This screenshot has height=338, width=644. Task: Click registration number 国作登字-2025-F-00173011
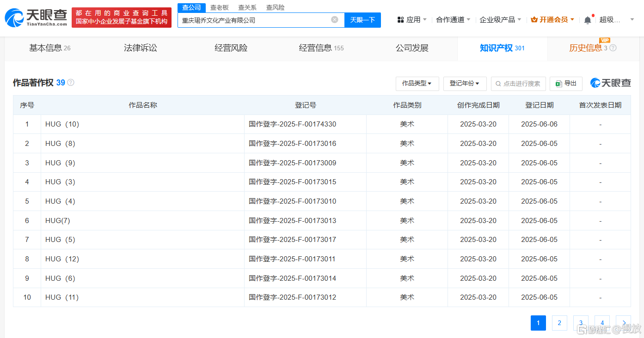293,259
